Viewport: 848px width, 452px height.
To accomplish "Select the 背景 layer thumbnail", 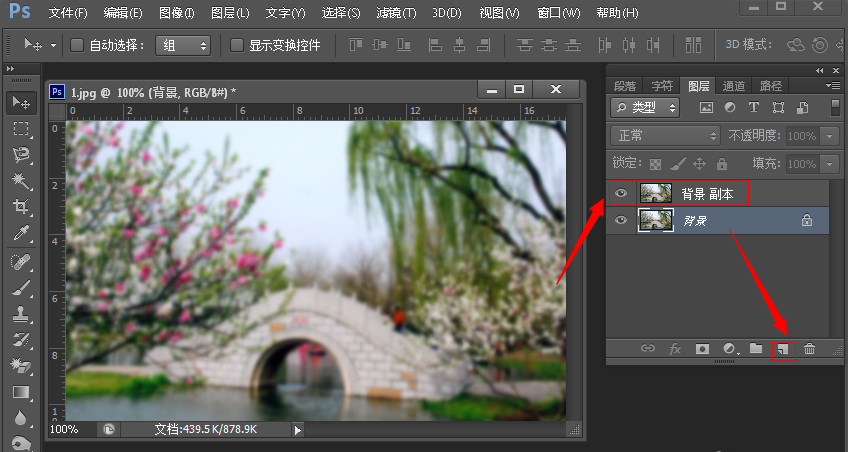I will point(656,221).
